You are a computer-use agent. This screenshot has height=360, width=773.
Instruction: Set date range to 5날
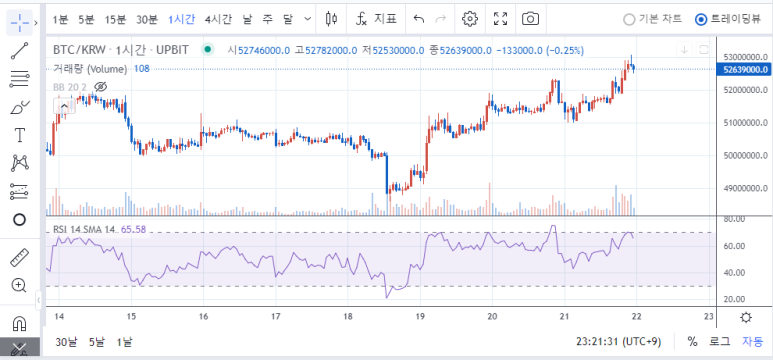coord(97,342)
